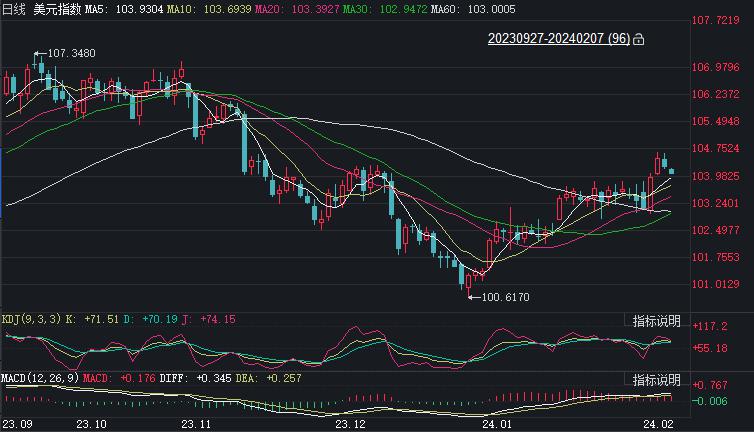This screenshot has height=432, width=754.
Task: Click the MACD panel 指标说明 button
Action: coord(656,380)
